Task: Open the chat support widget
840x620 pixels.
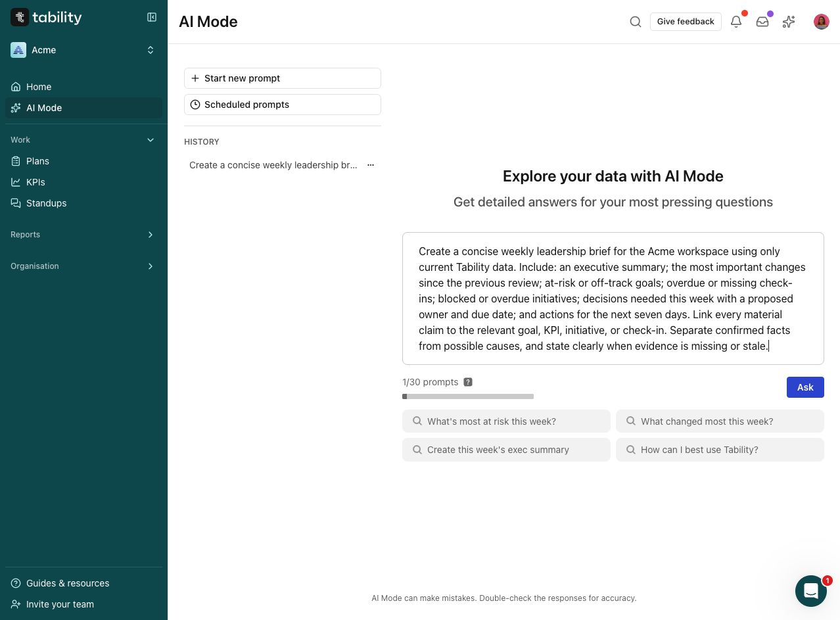Action: tap(811, 591)
